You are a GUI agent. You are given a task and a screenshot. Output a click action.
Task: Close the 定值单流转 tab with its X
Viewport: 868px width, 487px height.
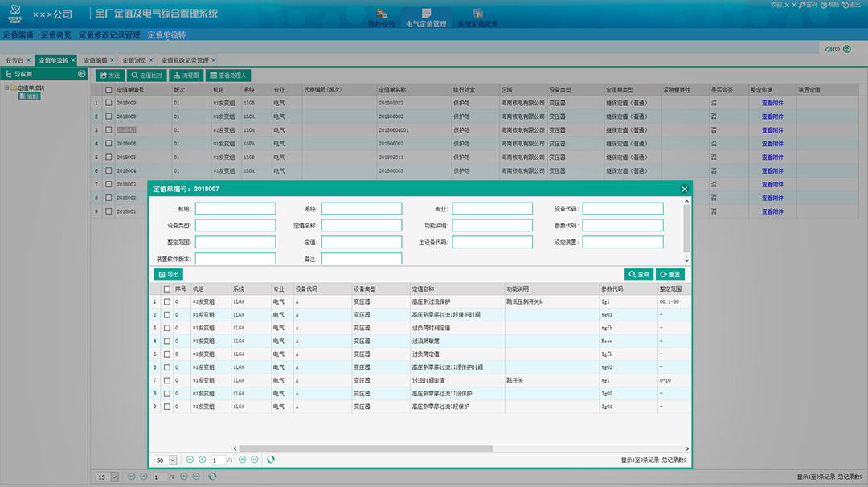click(x=73, y=60)
